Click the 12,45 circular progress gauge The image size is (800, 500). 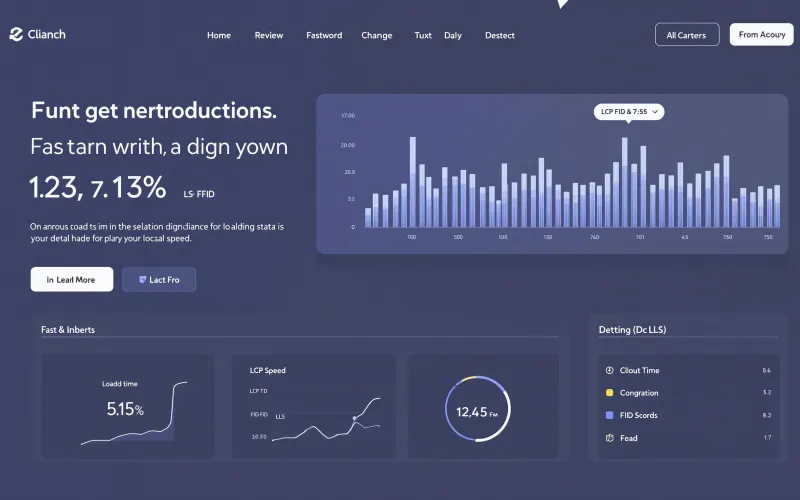point(478,409)
